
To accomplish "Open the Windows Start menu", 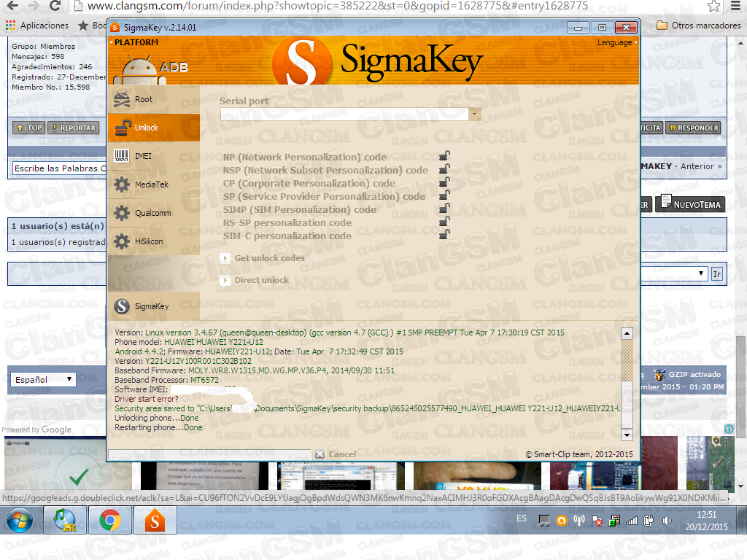I will click(20, 521).
